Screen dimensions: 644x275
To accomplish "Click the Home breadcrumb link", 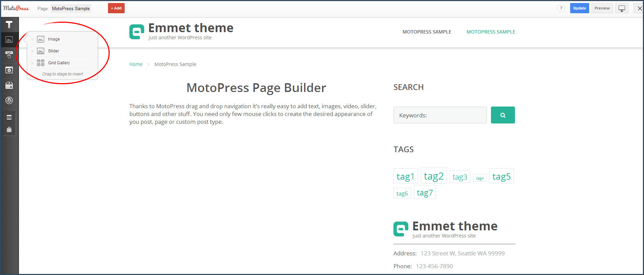I will pos(136,64).
